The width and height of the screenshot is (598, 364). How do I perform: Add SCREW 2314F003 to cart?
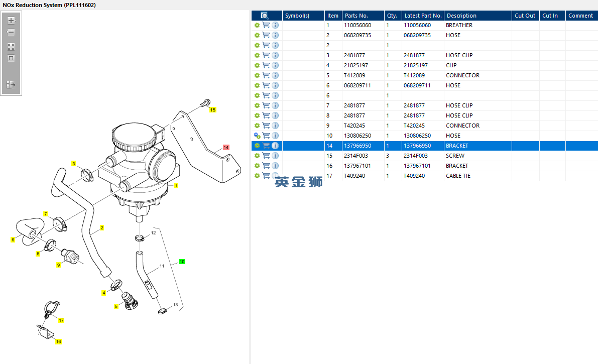[x=266, y=156]
